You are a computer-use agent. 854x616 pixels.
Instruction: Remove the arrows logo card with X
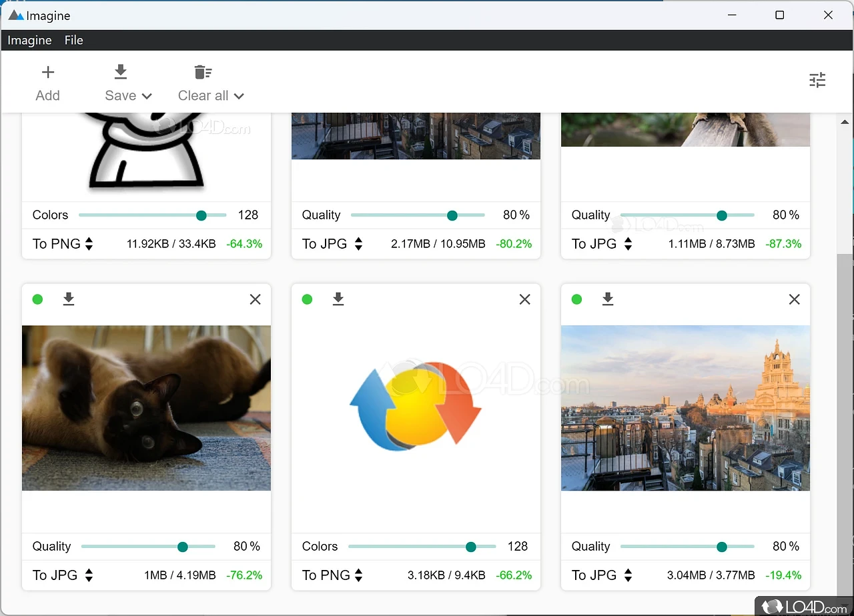tap(524, 299)
